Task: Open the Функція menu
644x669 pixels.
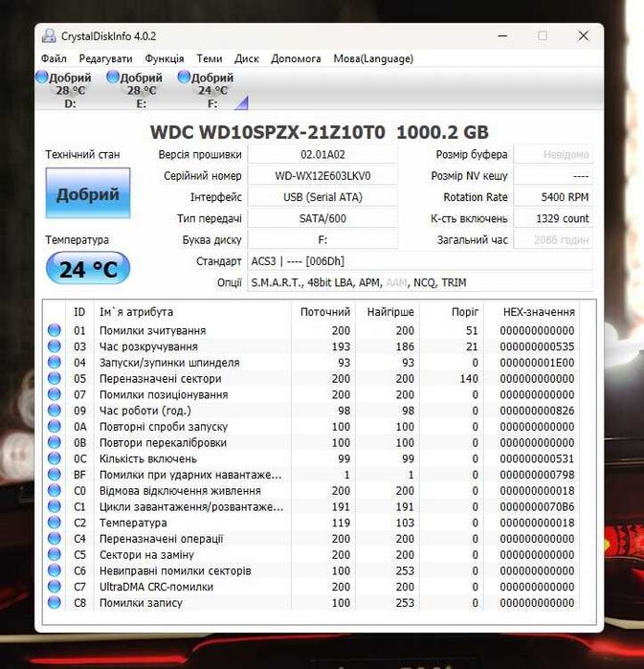Action: [x=165, y=58]
